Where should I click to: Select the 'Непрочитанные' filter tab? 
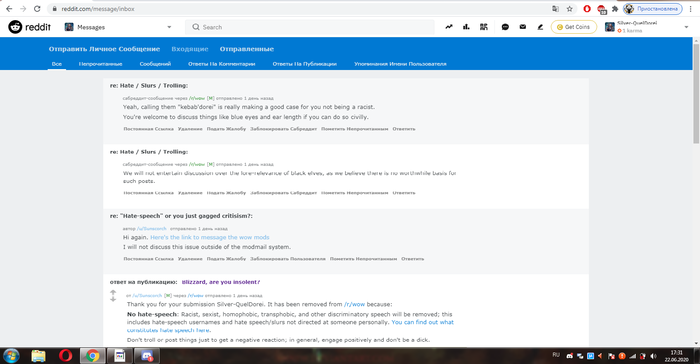(x=100, y=64)
